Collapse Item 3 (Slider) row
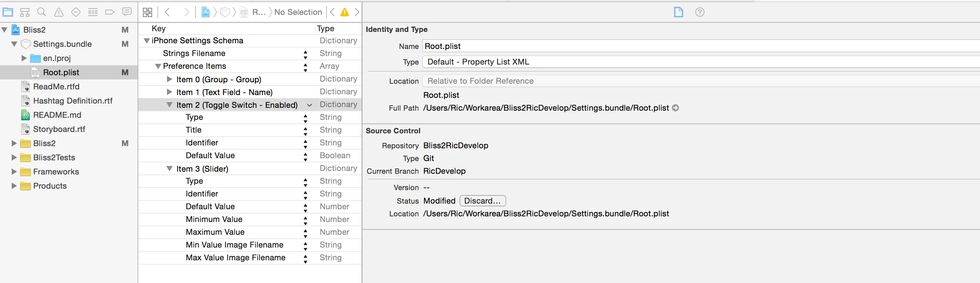This screenshot has height=283, width=980. (169, 168)
